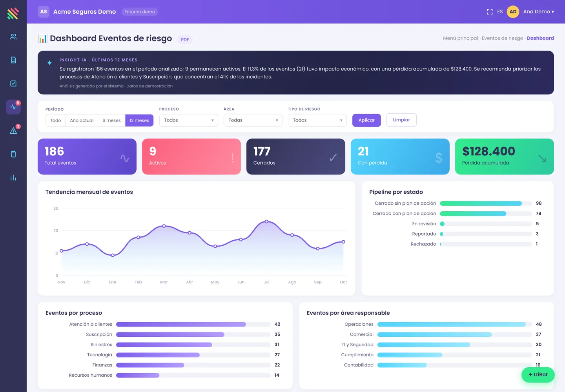The height and width of the screenshot is (392, 565).
Task: Click the Entorno demo badge
Action: [x=140, y=12]
